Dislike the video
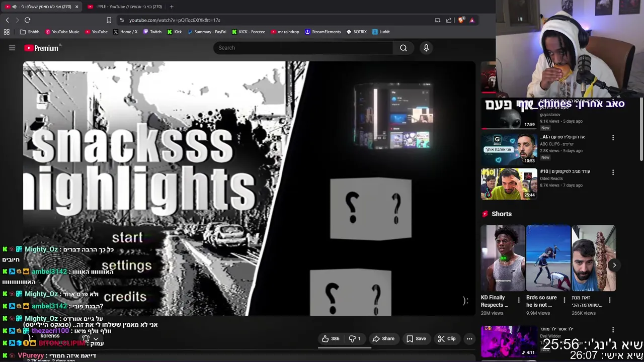The image size is (644, 362). pyautogui.click(x=355, y=339)
